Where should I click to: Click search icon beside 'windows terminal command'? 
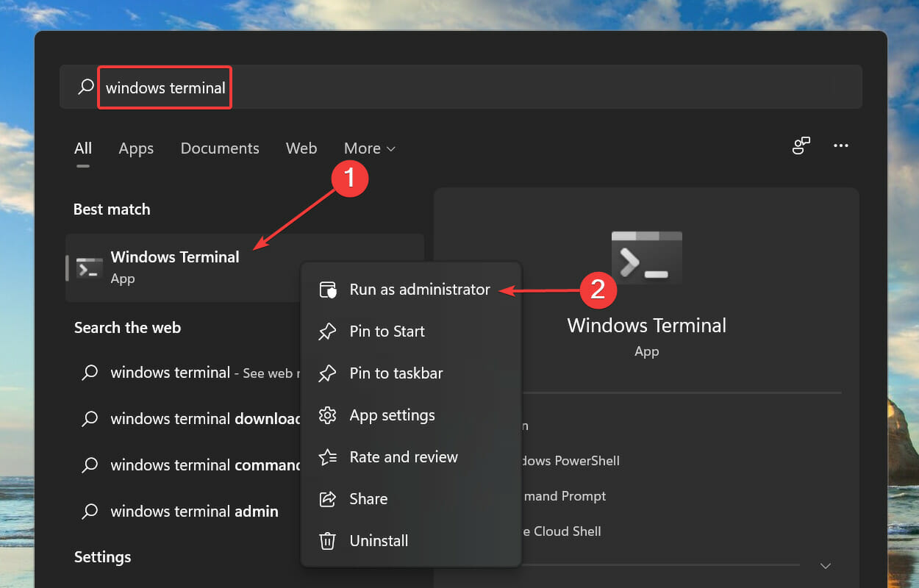90,465
